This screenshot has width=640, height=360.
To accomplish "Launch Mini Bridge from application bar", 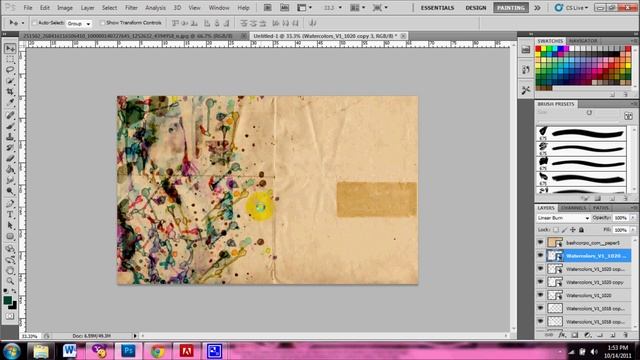I will [x=284, y=7].
